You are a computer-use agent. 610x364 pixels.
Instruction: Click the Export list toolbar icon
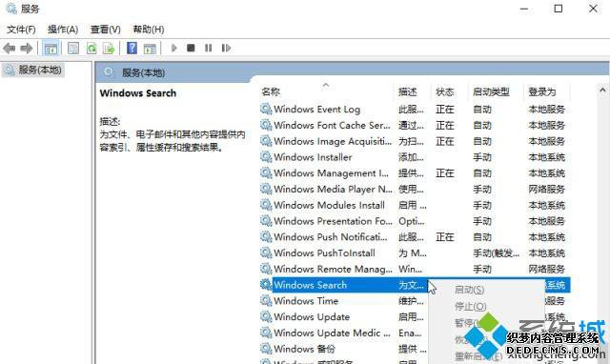(x=109, y=49)
